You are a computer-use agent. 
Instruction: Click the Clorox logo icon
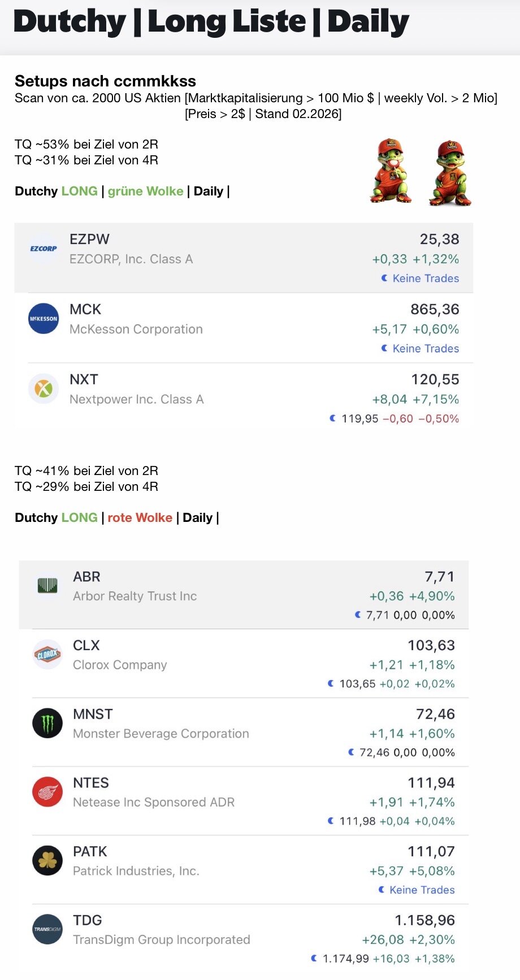click(47, 655)
